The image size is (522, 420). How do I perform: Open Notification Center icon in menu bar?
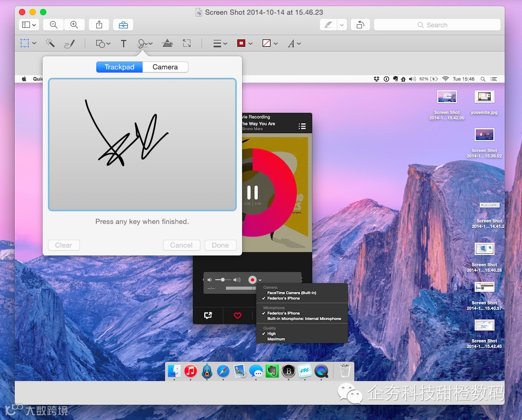point(494,79)
